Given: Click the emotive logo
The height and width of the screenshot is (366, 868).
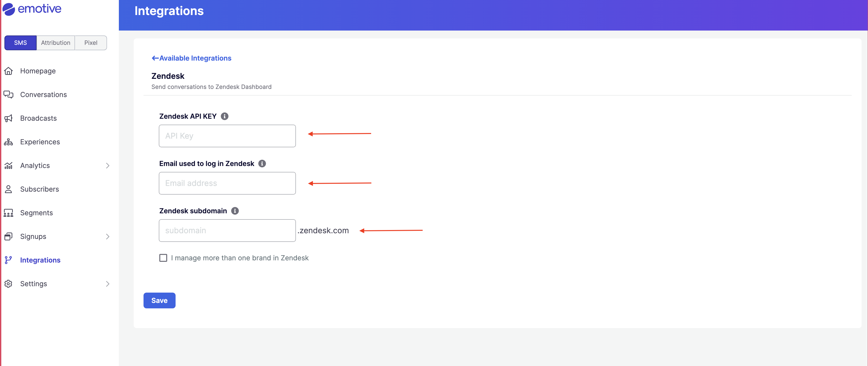Looking at the screenshot, I should click(32, 9).
